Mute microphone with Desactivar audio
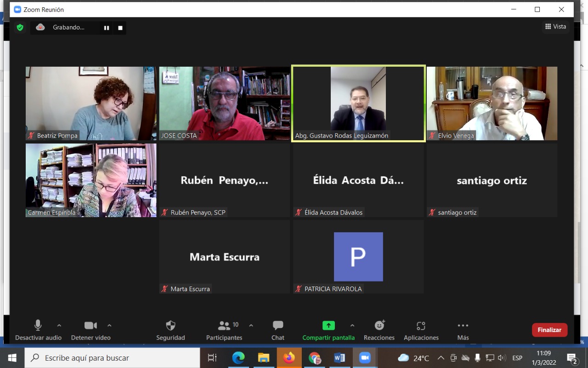This screenshot has width=588, height=368. (38, 326)
